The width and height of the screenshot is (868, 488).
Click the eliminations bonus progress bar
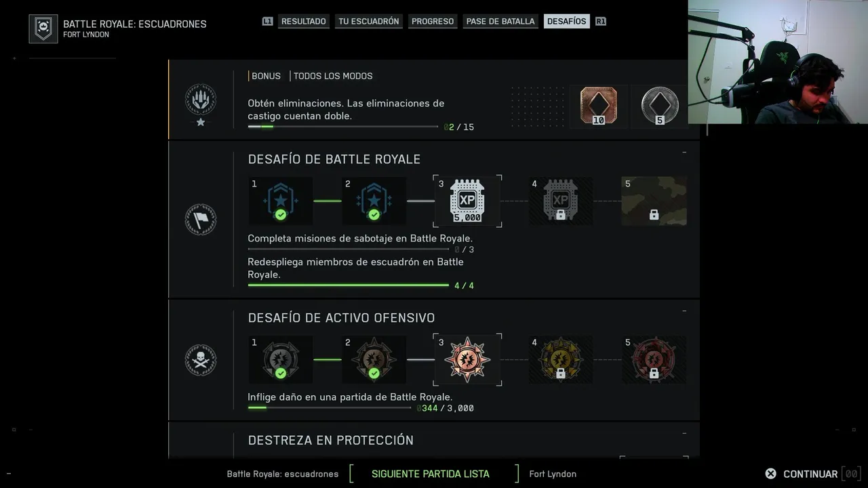pos(342,127)
